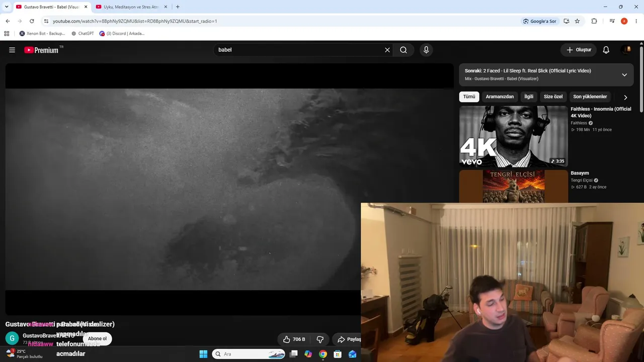
Task: Close the Uyku, Meditasyon tab
Action: coord(166,7)
